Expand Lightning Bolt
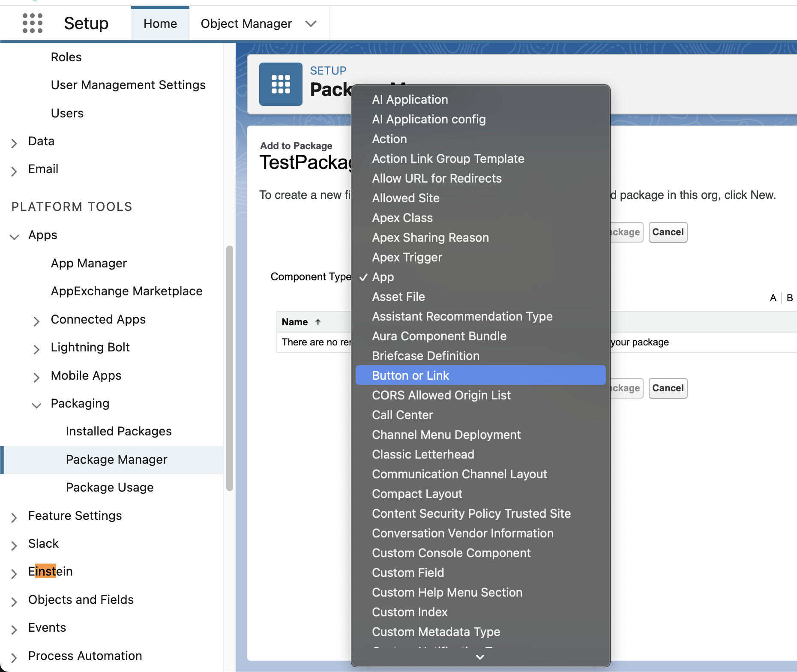The height and width of the screenshot is (672, 797). 36,349
